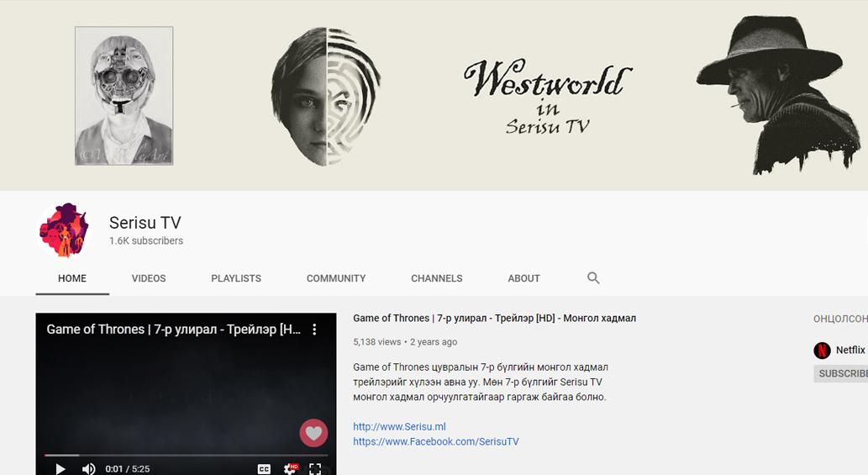The image size is (868, 475).
Task: Go to the Community tab
Action: (336, 278)
